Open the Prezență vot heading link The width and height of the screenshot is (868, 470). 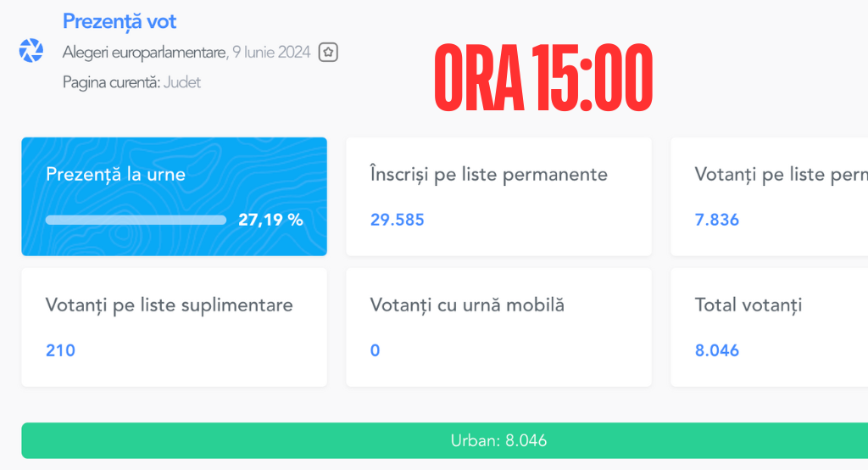pyautogui.click(x=119, y=21)
